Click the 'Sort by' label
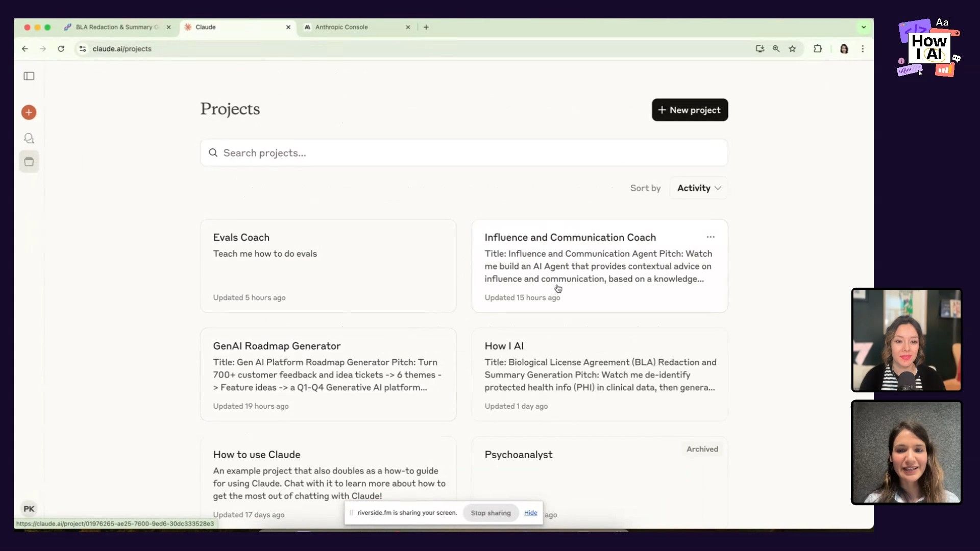980x551 pixels. pos(645,188)
